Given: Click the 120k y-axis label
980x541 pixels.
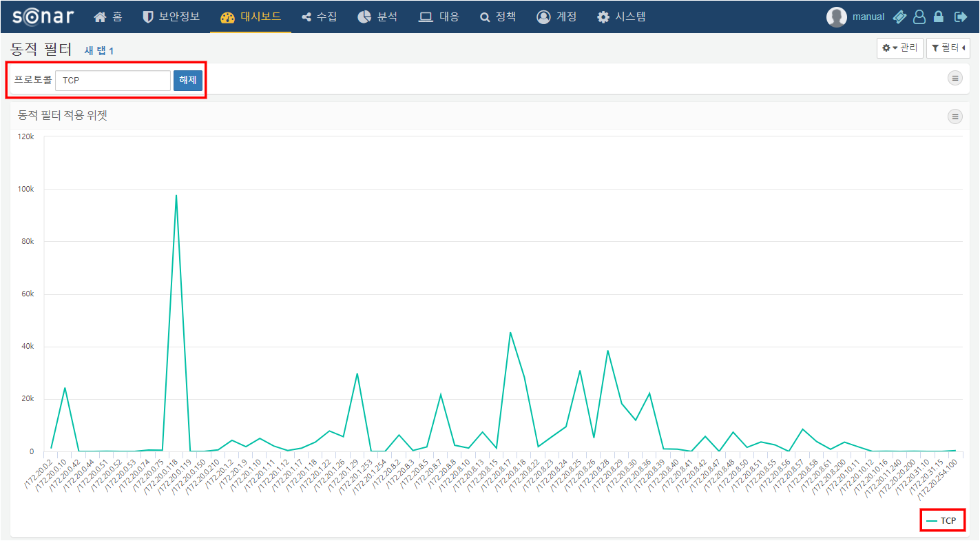Looking at the screenshot, I should (x=26, y=136).
